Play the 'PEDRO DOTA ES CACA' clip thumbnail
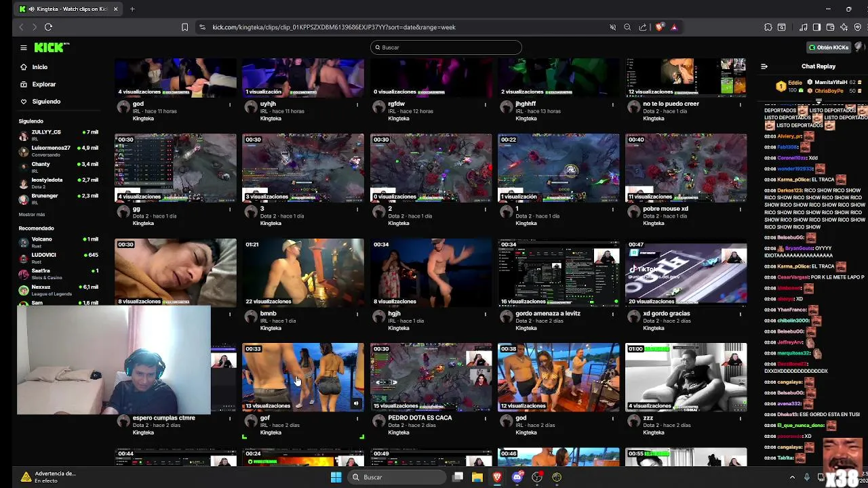 [x=431, y=377]
